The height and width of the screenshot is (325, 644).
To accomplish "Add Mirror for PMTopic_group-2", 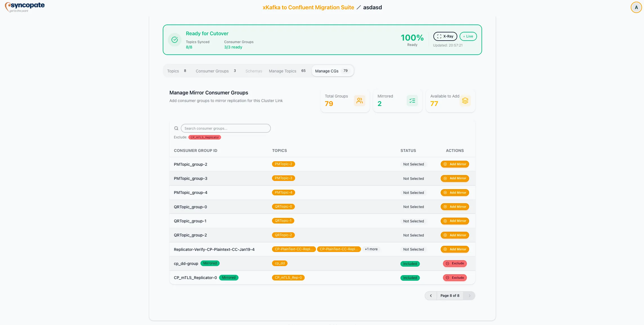I will pyautogui.click(x=454, y=164).
